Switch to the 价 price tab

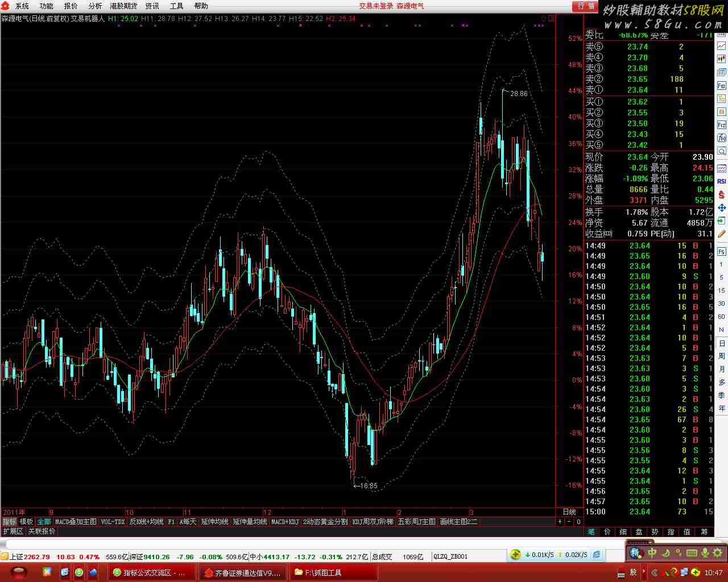[607, 531]
